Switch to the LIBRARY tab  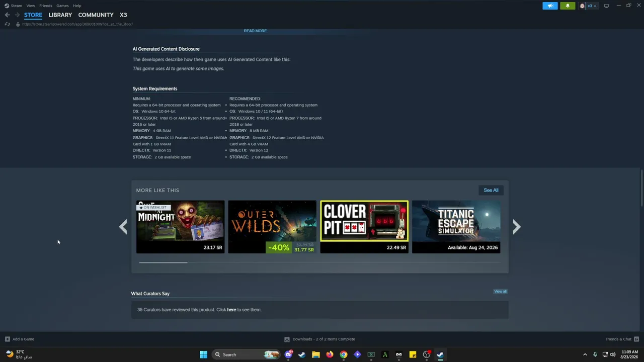(60, 15)
